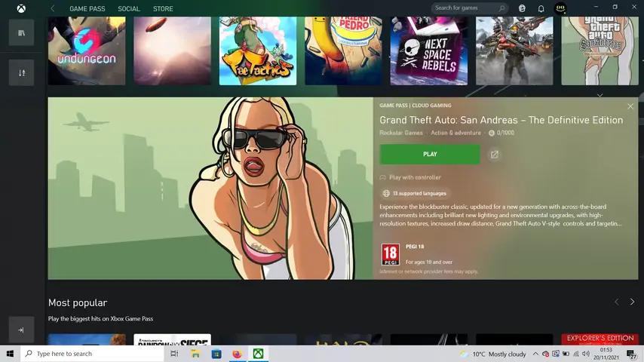Select the Halo soldiers game tile

click(514, 51)
